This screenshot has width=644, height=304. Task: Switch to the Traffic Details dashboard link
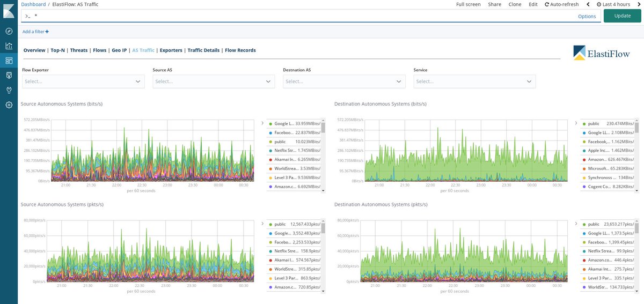click(203, 50)
